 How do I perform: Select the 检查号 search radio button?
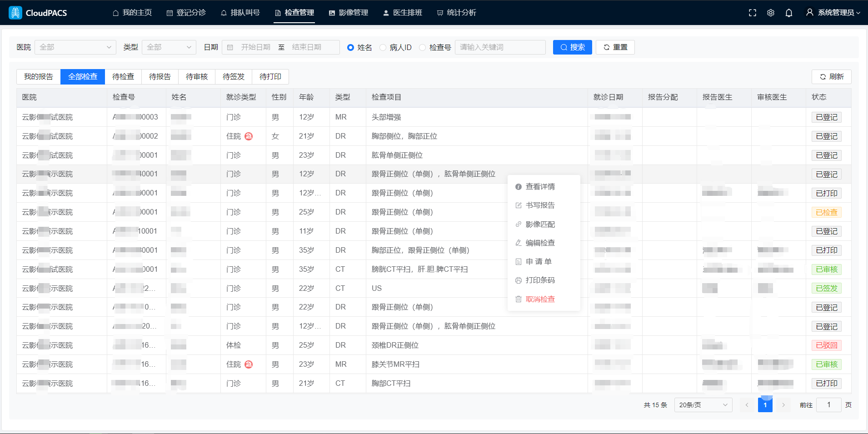point(423,47)
